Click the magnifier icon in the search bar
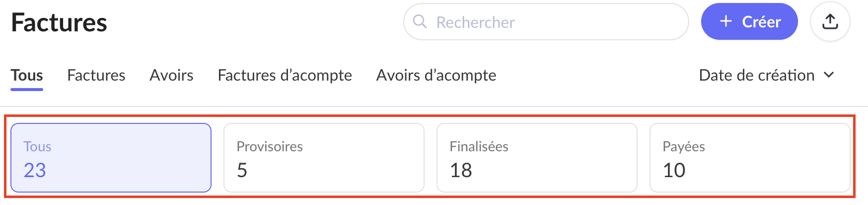Screen dimensions: 868x205 pos(420,21)
